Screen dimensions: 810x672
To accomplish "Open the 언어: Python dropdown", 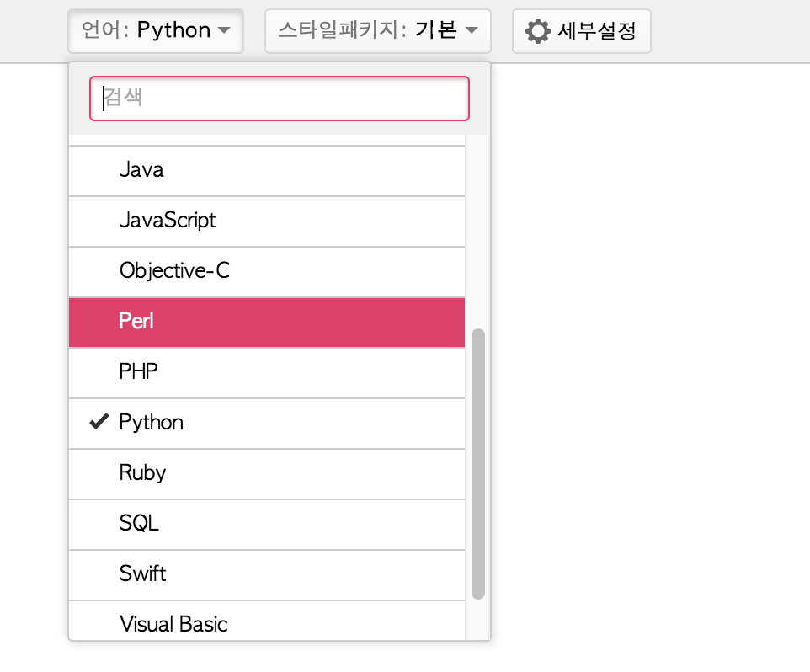I will 156,31.
